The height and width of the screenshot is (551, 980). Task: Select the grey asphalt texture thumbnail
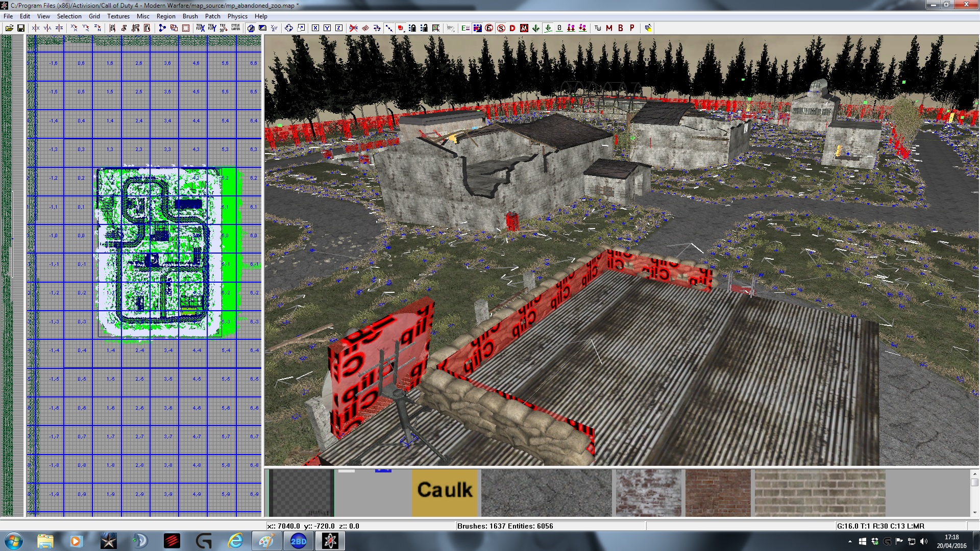click(546, 493)
